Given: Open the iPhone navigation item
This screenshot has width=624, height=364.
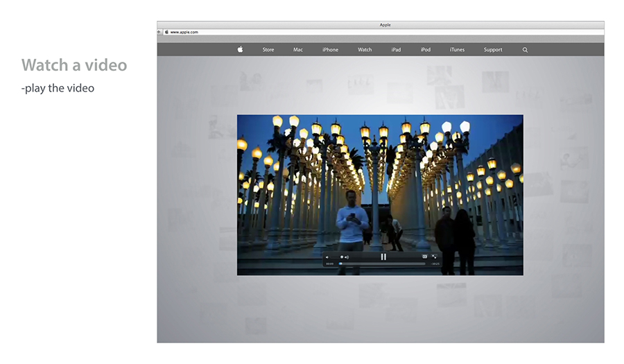Looking at the screenshot, I should [330, 50].
